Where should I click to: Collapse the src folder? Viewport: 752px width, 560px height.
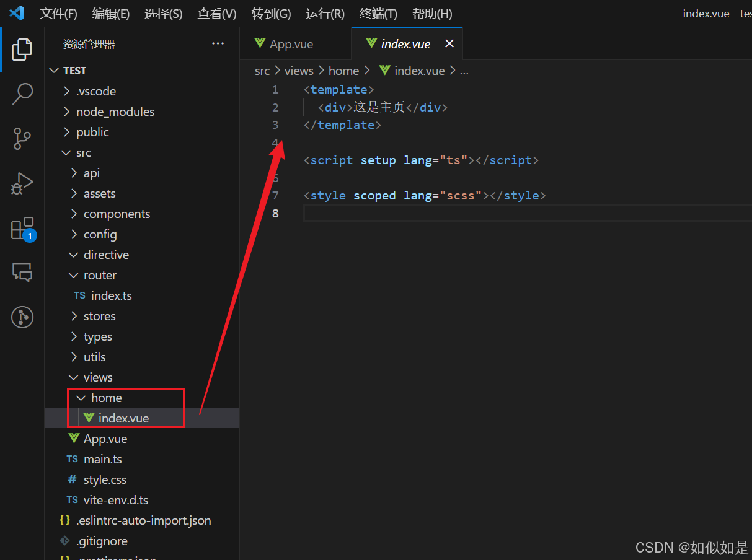67,152
